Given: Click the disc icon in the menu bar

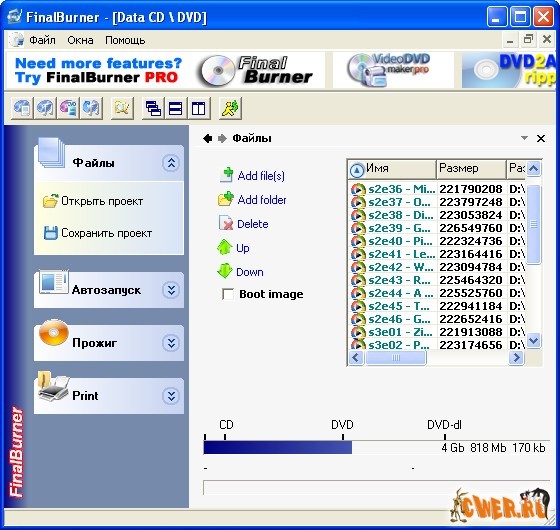Looking at the screenshot, I should (16, 40).
